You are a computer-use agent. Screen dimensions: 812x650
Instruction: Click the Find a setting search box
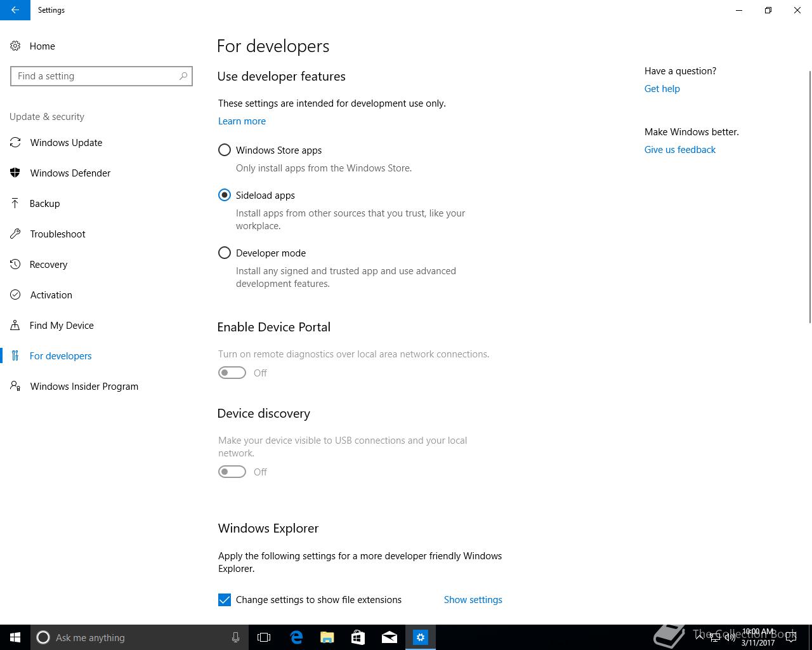click(x=101, y=76)
